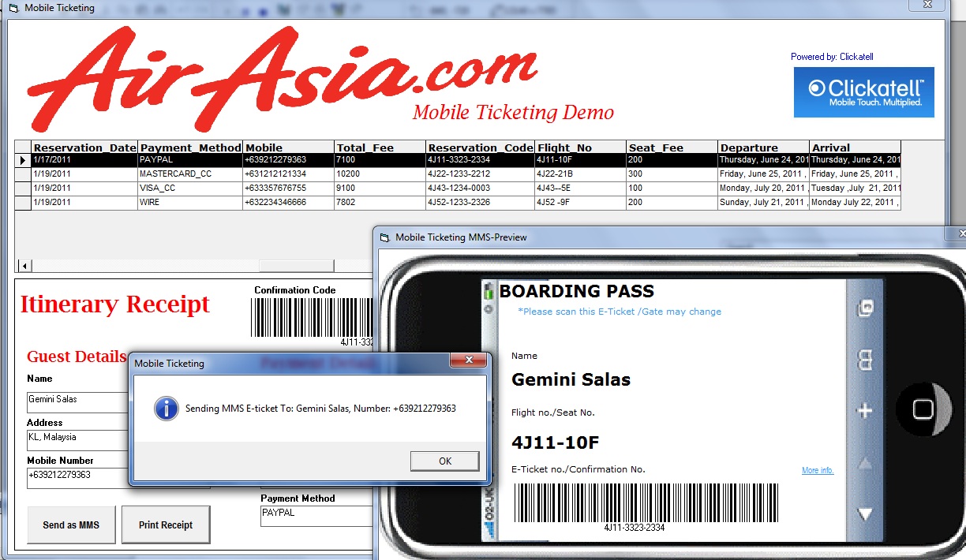Click the total fee cell 10200
Screen dimensions: 966x560
(380, 174)
